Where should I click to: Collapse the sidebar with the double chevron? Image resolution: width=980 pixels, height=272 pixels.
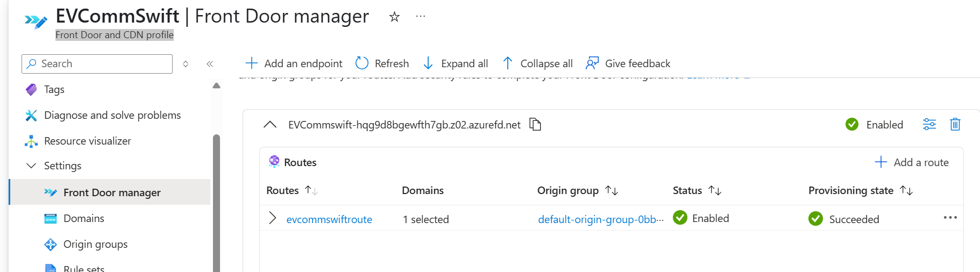pos(210,63)
